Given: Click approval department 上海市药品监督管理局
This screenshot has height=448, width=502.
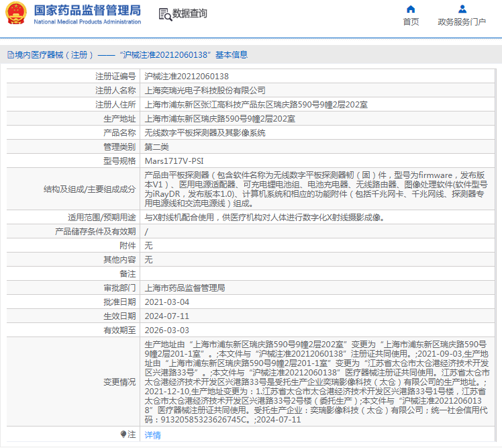Looking at the screenshot, I should [185, 287].
